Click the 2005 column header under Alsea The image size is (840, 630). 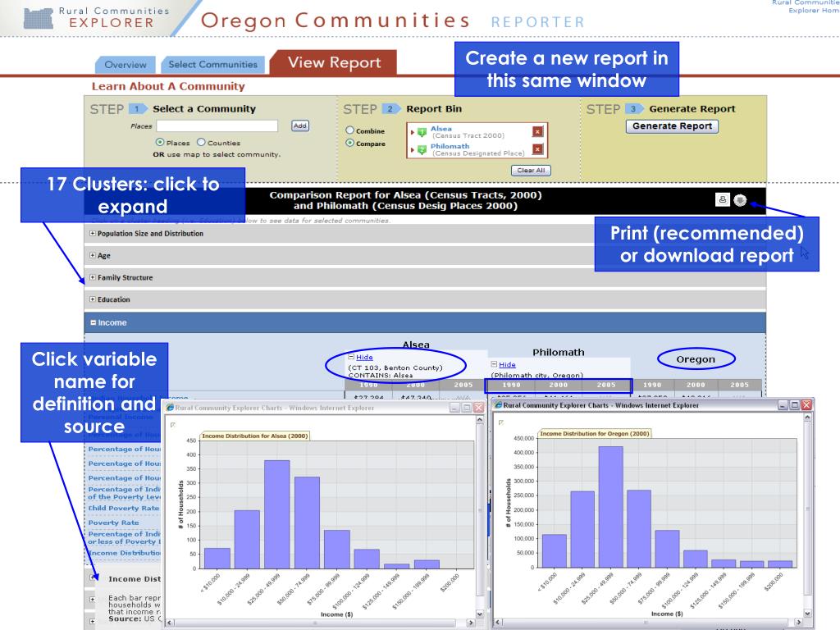463,385
